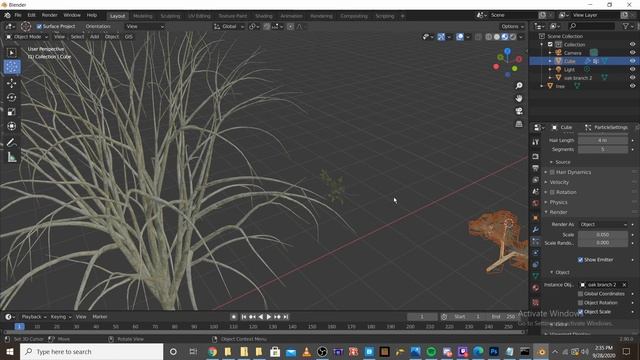Viewport: 640px width, 360px height.
Task: Open the Render As Object dropdown
Action: [603, 224]
